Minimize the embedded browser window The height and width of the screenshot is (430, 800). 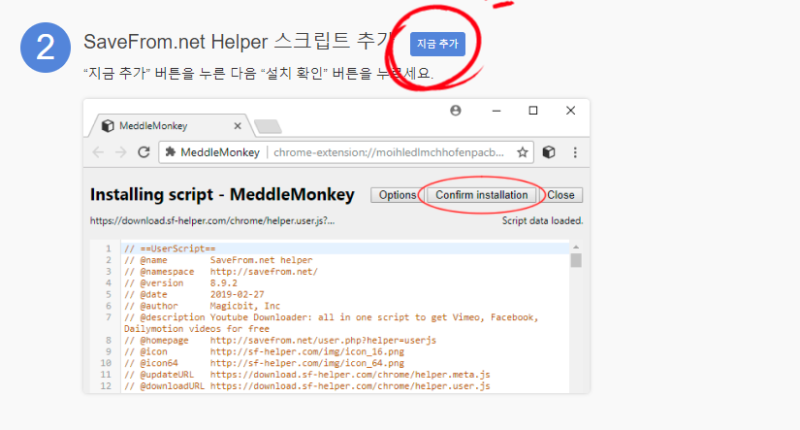pyautogui.click(x=496, y=111)
